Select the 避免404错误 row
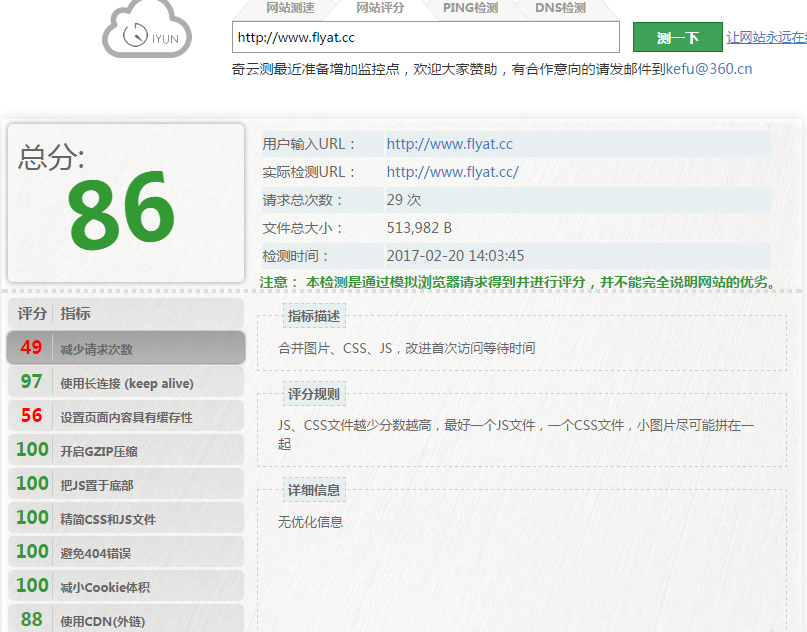 126,552
